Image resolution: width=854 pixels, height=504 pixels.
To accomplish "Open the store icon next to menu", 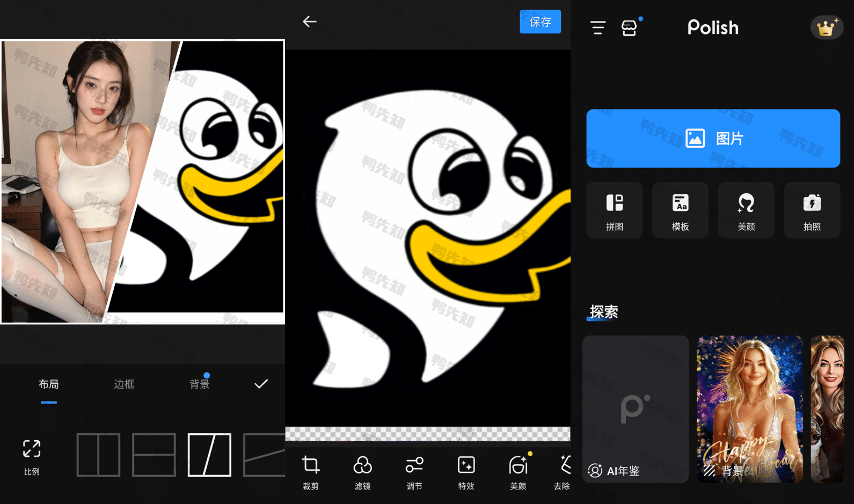I will [629, 27].
